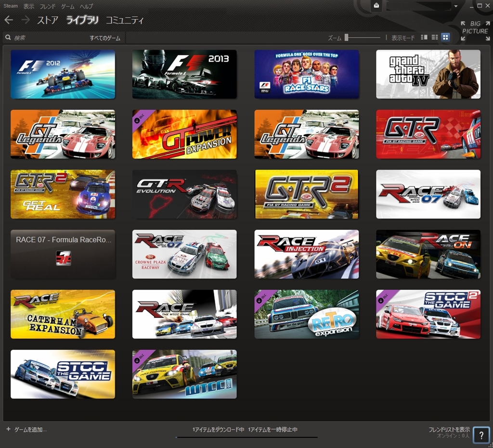Select the RACE Injection tile
Image resolution: width=493 pixels, height=448 pixels.
tap(307, 254)
